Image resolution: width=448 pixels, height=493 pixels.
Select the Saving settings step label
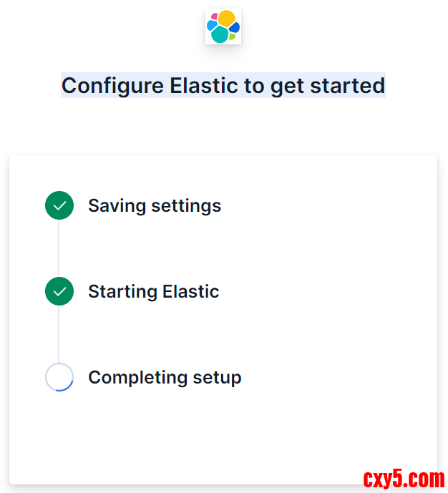(155, 206)
